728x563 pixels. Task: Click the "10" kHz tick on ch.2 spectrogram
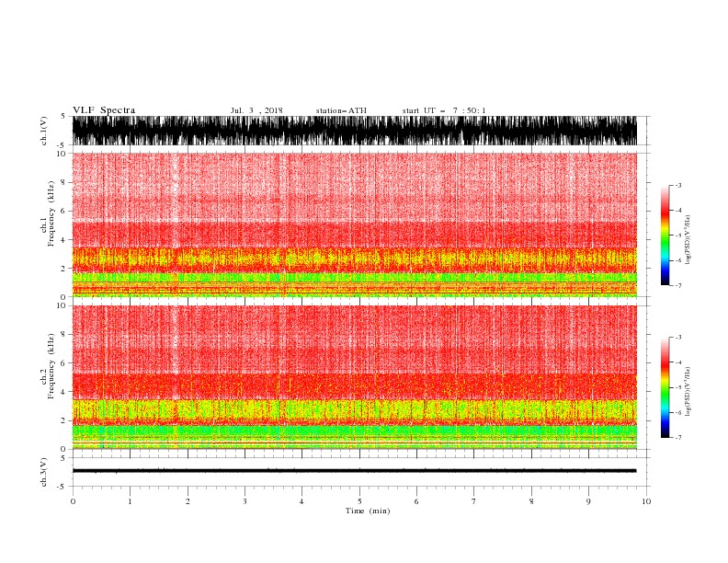click(x=63, y=305)
